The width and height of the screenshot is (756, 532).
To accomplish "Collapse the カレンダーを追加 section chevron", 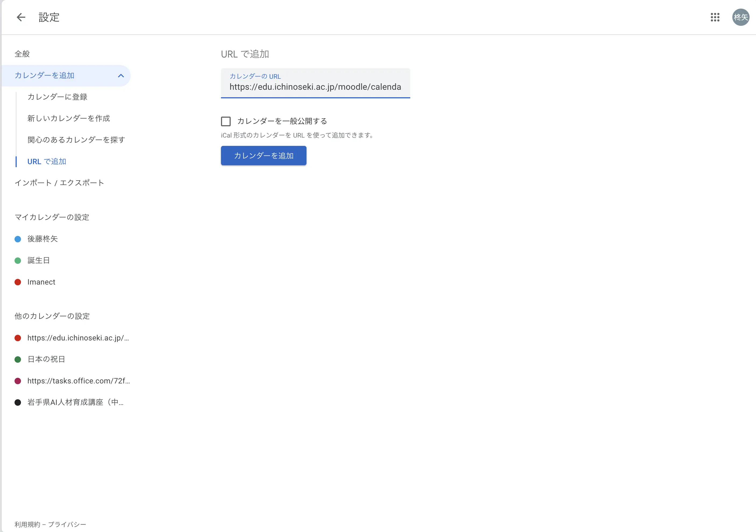I will pos(121,76).
